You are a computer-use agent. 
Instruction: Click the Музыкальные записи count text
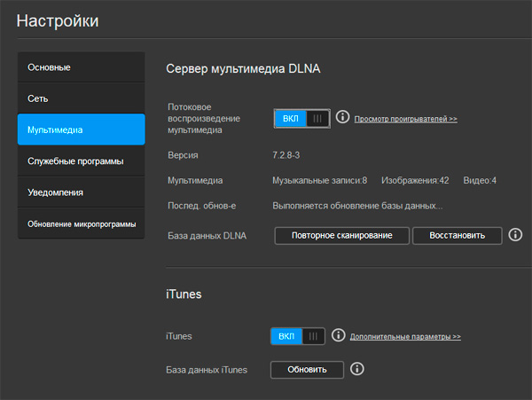pos(319,180)
